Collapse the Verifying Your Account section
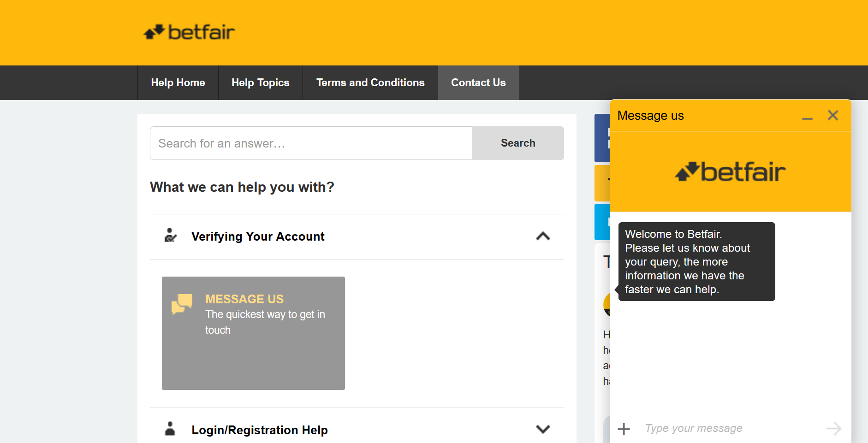This screenshot has height=443, width=868. (543, 236)
